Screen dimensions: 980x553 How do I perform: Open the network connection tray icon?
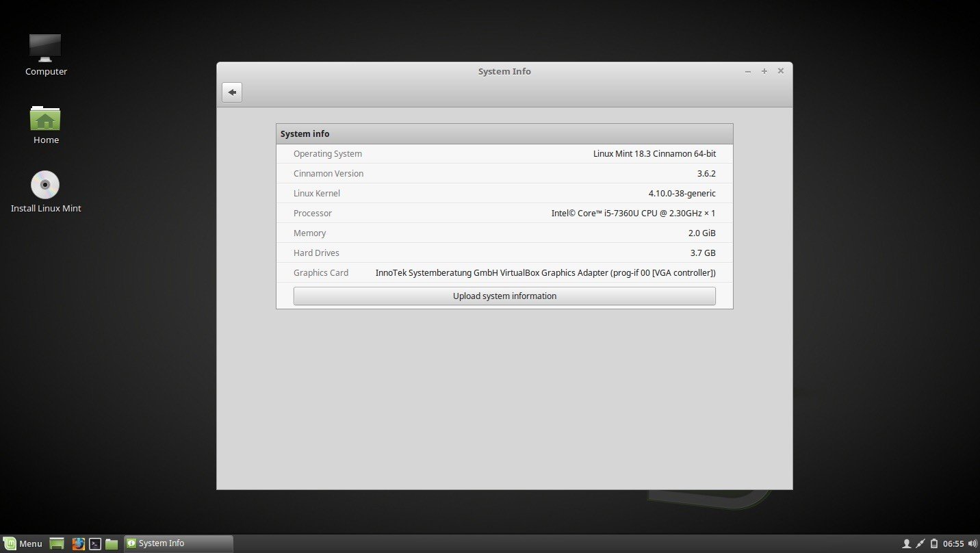pyautogui.click(x=920, y=544)
